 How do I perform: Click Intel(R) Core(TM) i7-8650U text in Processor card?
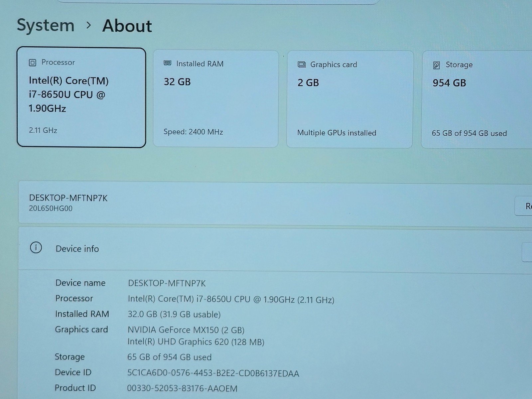[68, 95]
